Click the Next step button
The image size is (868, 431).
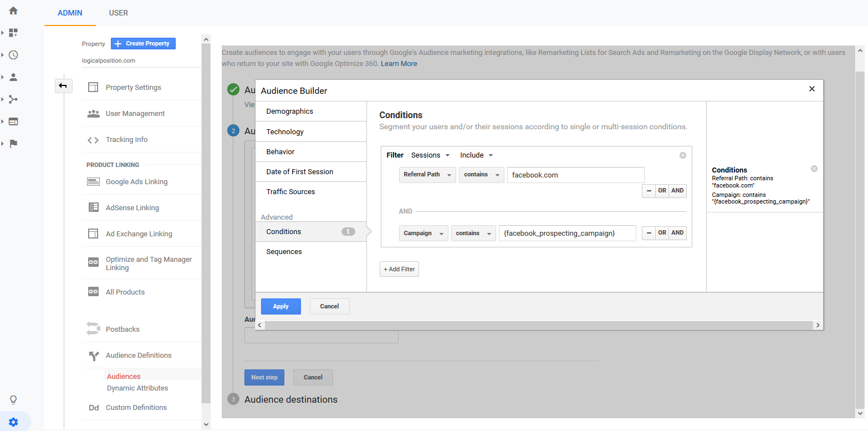[x=264, y=377]
